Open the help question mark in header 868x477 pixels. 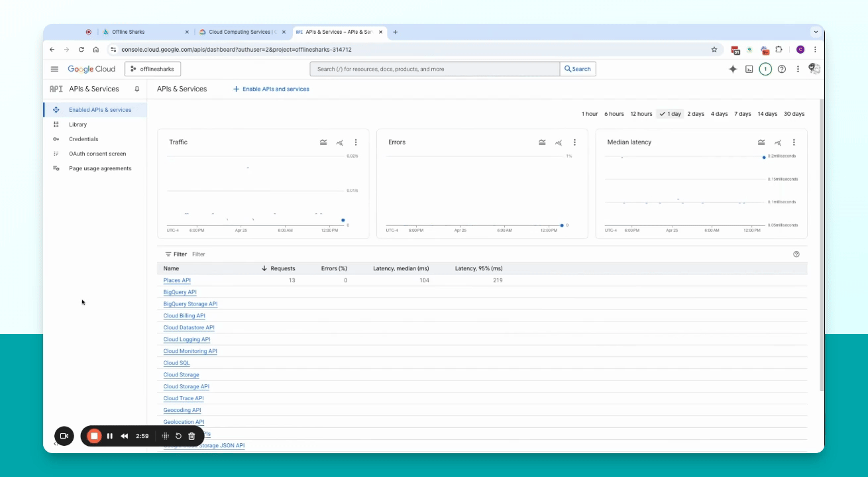pos(782,69)
